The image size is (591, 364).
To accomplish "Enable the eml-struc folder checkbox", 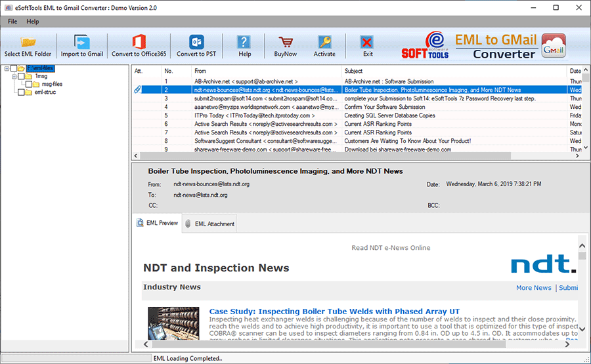I will [x=21, y=92].
